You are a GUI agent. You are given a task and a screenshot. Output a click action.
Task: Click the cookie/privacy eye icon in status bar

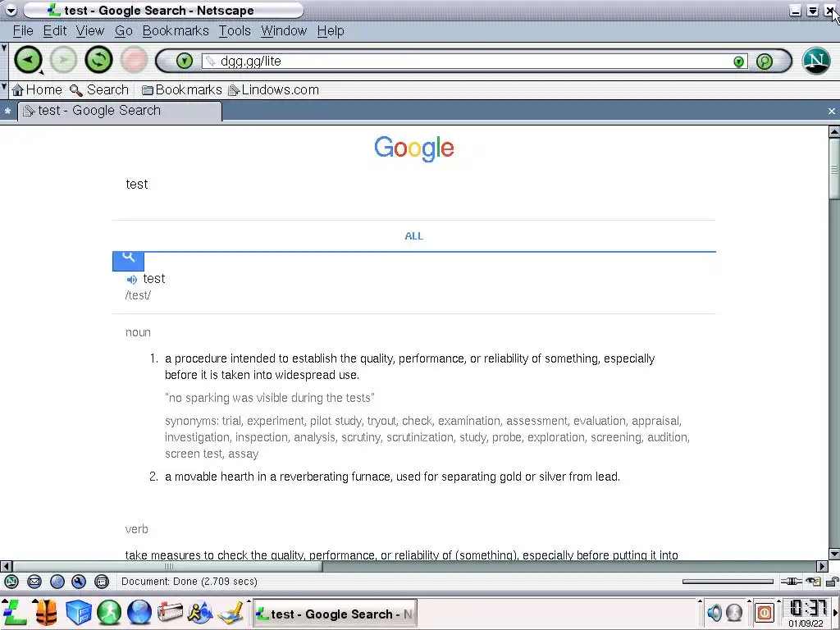click(813, 582)
